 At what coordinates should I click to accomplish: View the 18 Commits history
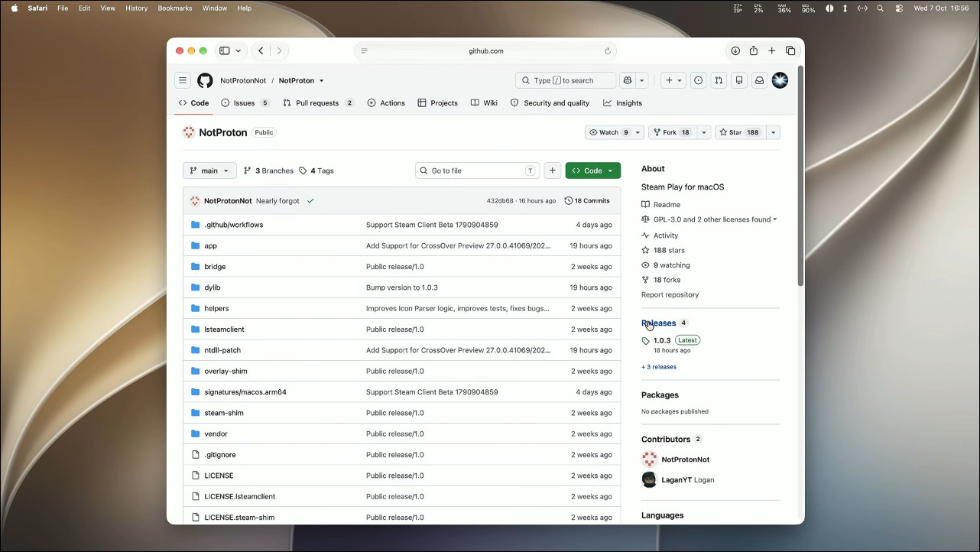(x=587, y=201)
